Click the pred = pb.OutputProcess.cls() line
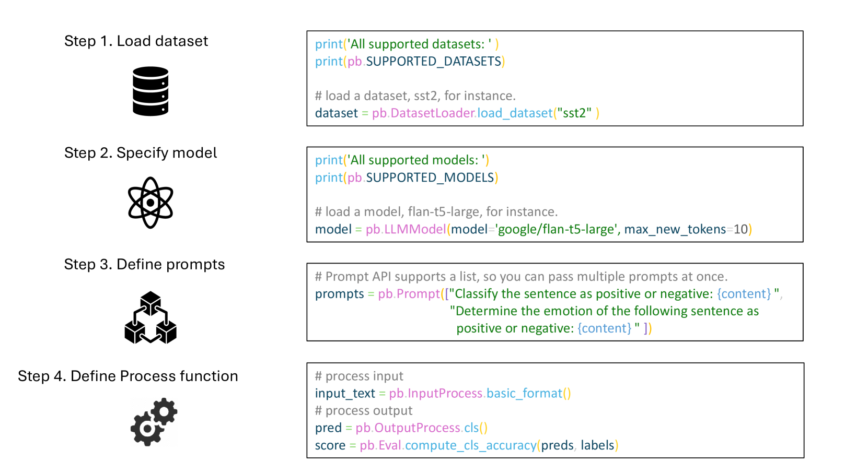Screen dimensions: 868x473 click(401, 428)
